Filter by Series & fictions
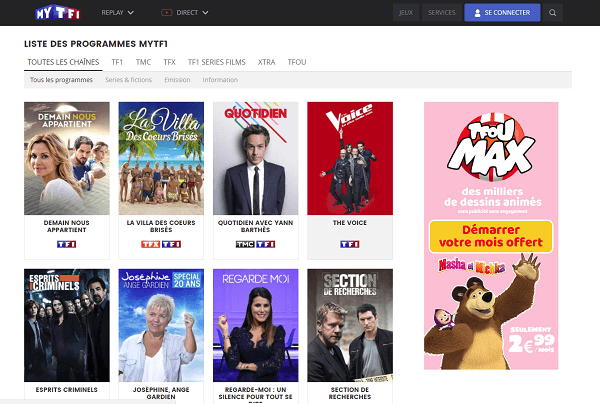The image size is (600, 404). [x=129, y=80]
